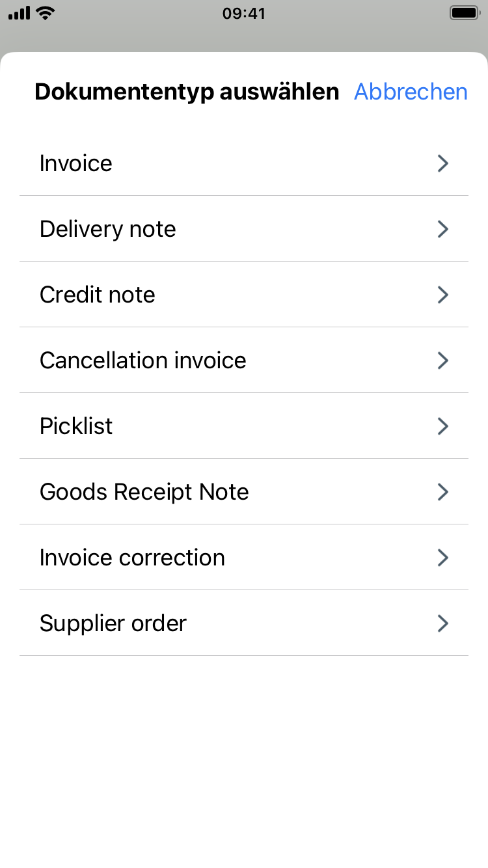Tap the chevron next to Invoice

point(443,163)
